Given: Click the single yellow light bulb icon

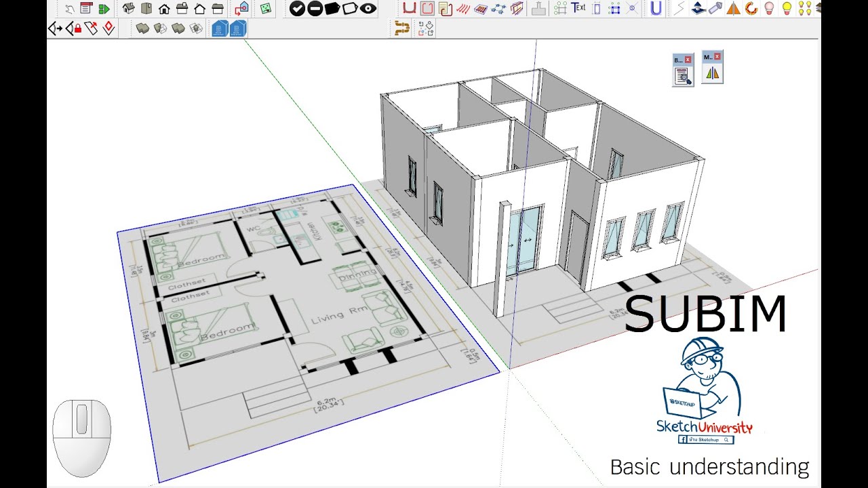Looking at the screenshot, I should (787, 9).
